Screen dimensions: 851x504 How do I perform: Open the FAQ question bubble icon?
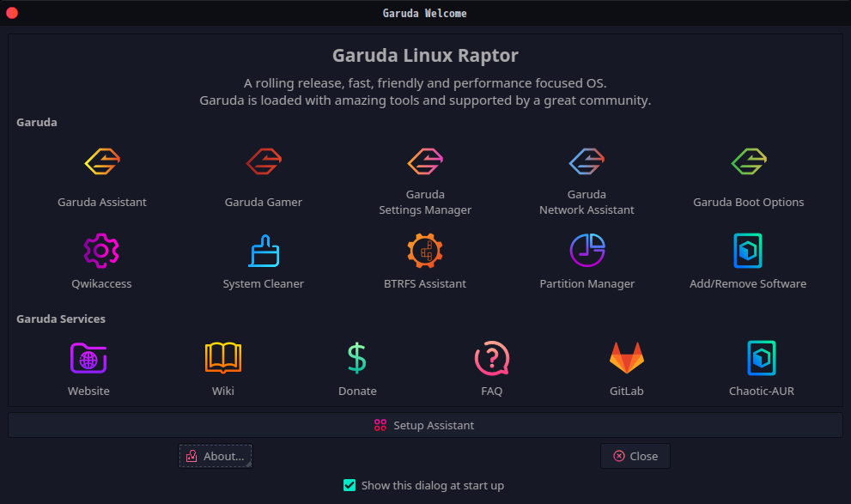point(492,358)
